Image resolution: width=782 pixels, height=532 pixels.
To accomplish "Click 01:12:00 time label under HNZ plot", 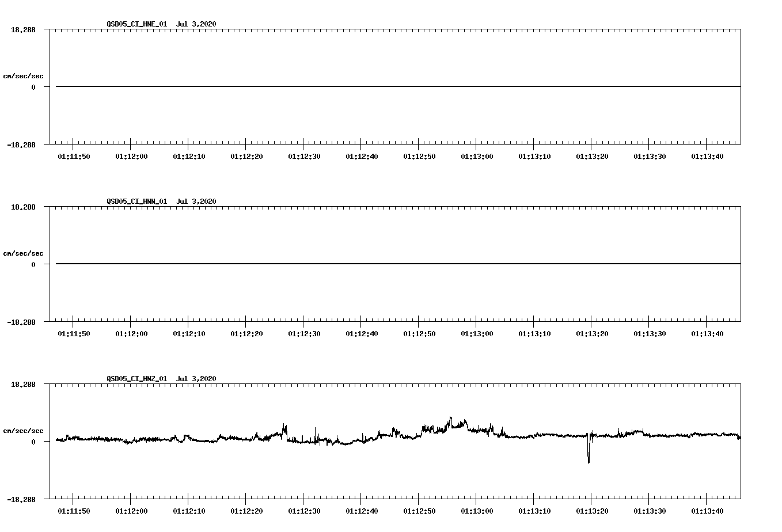I will point(131,511).
